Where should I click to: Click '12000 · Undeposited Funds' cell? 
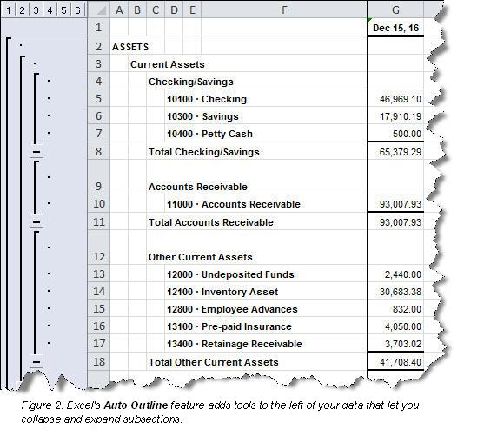230,274
